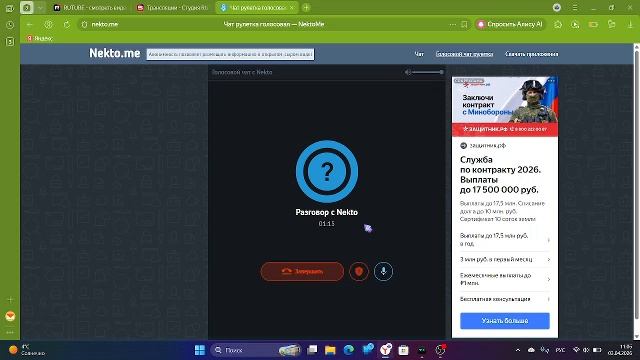Expand the free consultation ad row
640x360 pixels.
(505, 299)
